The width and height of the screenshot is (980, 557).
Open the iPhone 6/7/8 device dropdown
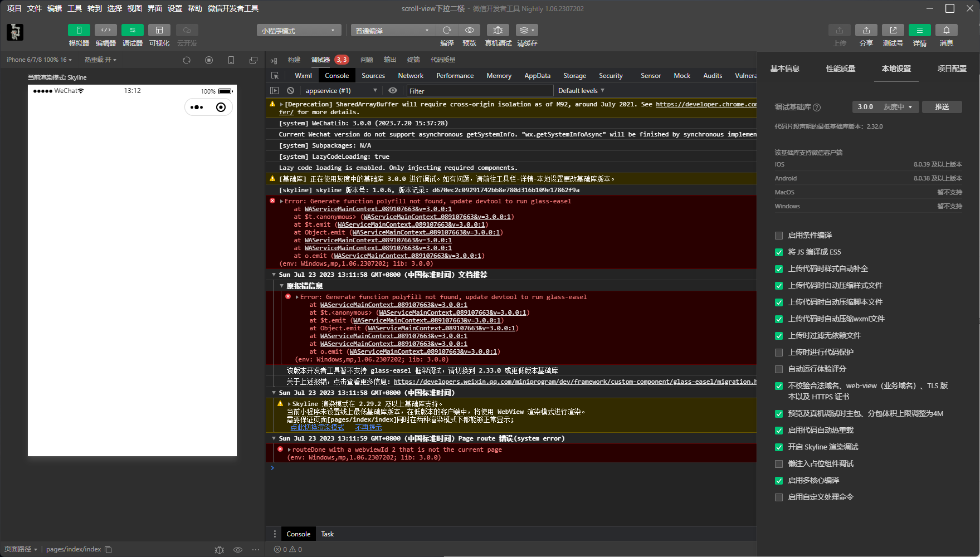pyautogui.click(x=40, y=60)
